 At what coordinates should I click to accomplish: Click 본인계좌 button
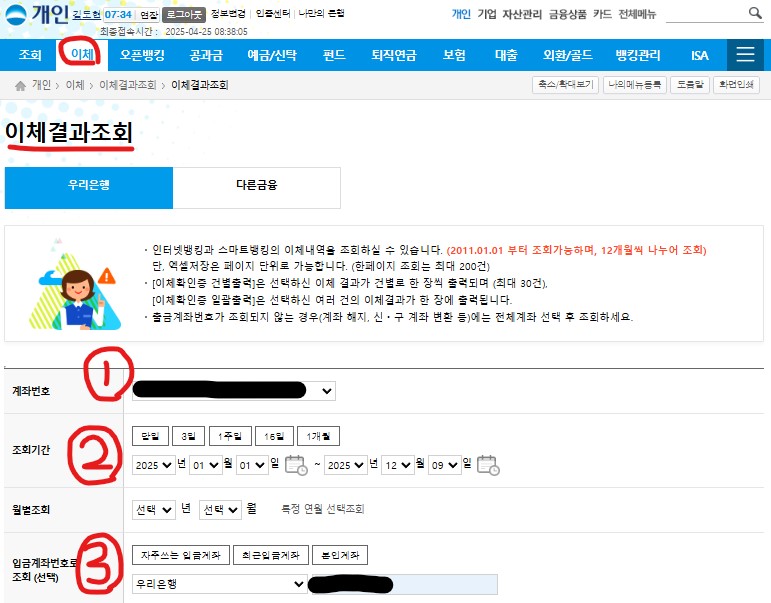point(340,555)
